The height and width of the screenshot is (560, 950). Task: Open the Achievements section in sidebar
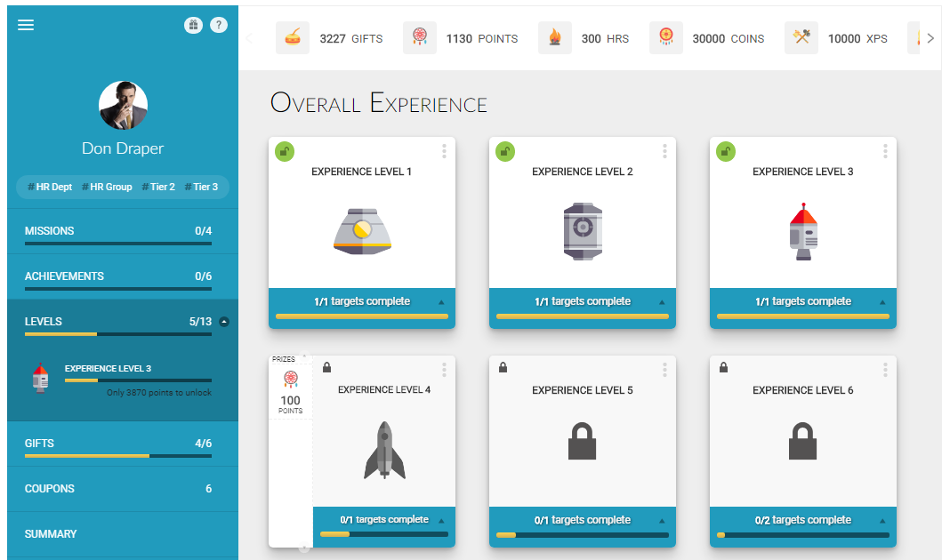(x=118, y=276)
